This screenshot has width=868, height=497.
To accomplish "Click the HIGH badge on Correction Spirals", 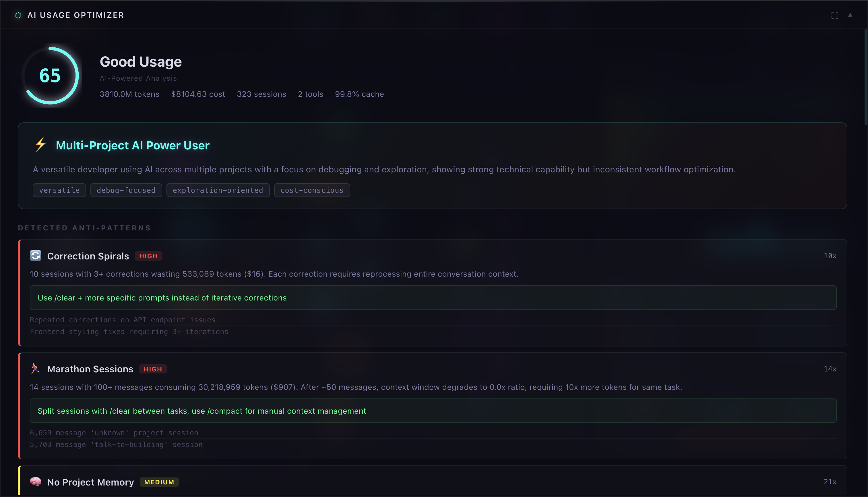I will (x=148, y=256).
